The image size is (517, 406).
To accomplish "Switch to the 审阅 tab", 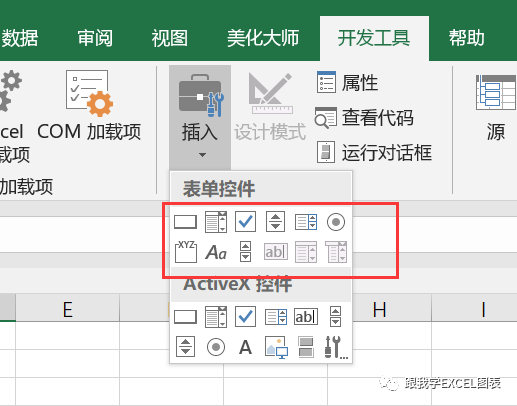I will pyautogui.click(x=95, y=38).
